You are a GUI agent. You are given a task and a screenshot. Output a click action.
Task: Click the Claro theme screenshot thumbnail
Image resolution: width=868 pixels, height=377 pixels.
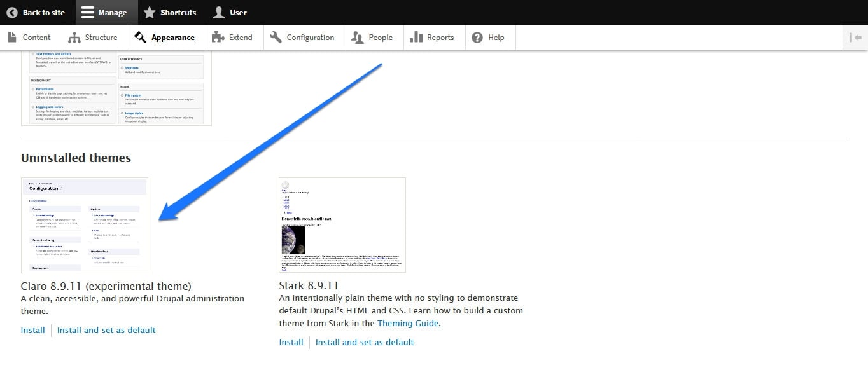[x=85, y=225]
